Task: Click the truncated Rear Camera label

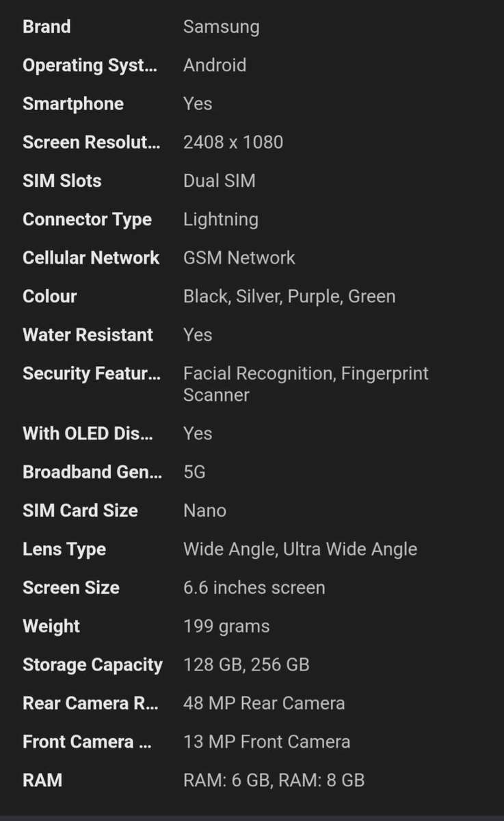Action: click(x=90, y=703)
